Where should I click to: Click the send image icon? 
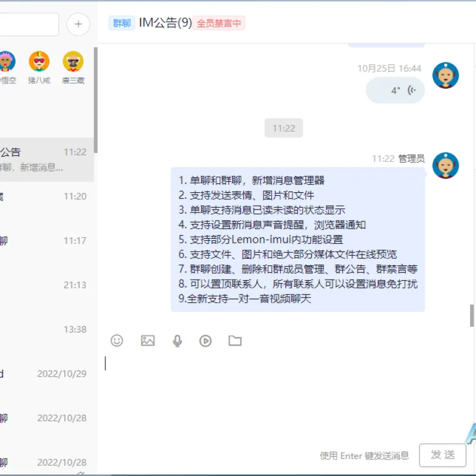click(x=148, y=340)
